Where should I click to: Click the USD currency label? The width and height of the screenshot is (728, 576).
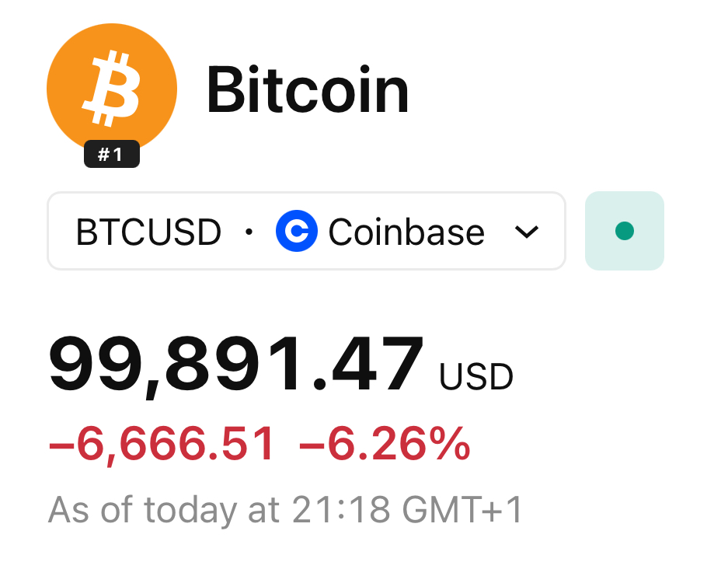click(475, 377)
